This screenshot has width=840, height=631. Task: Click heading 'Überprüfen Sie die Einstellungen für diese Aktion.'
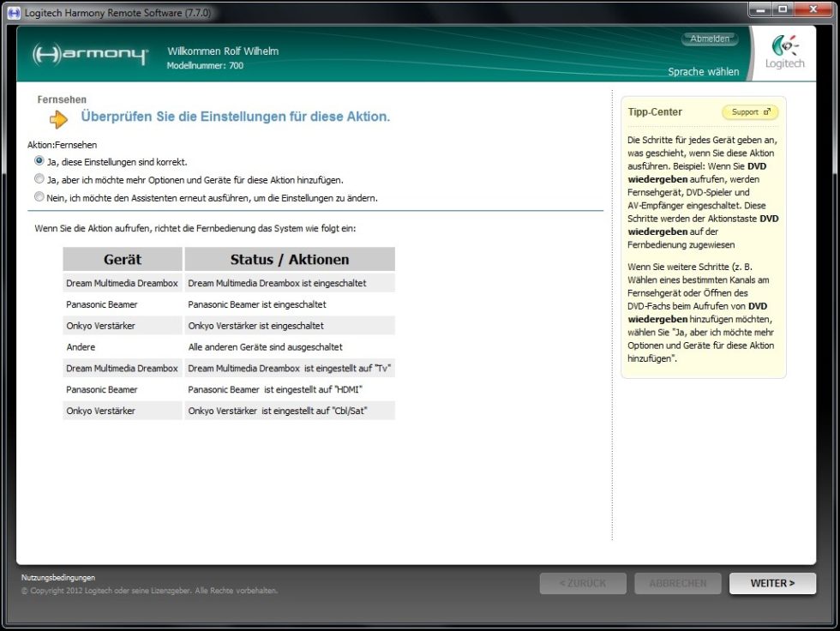click(x=235, y=117)
